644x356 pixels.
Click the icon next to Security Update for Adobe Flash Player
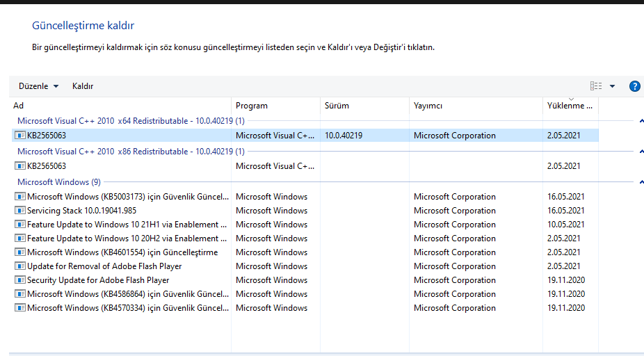pos(19,280)
